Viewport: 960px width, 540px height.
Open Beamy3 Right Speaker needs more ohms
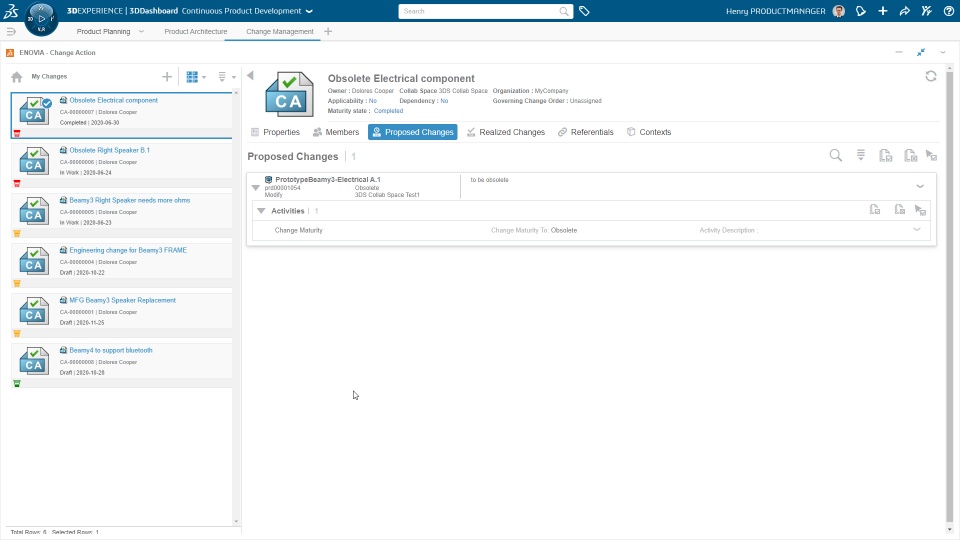coord(129,200)
